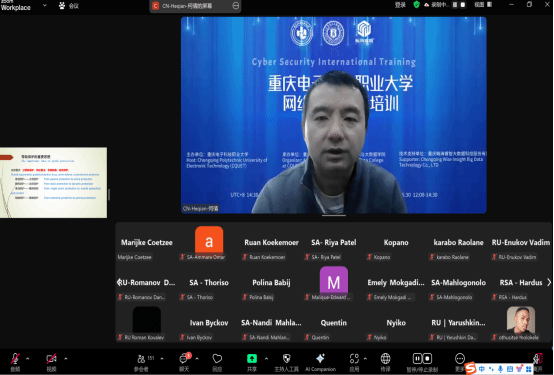Unmute the microphone in the toolbar
The width and height of the screenshot is (554, 375).
pos(15,361)
